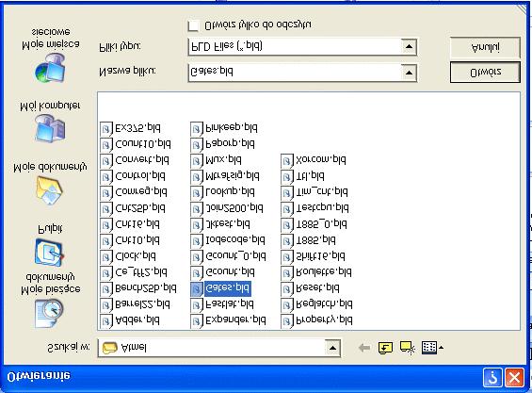Open Mój komputer from the places bar
The image size is (532, 393).
(x=50, y=128)
